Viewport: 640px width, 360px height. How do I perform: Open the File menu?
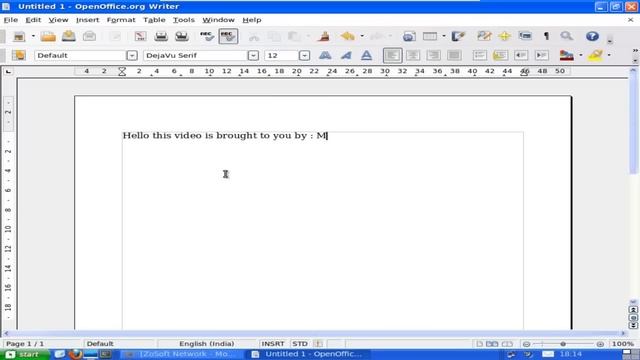(x=11, y=20)
